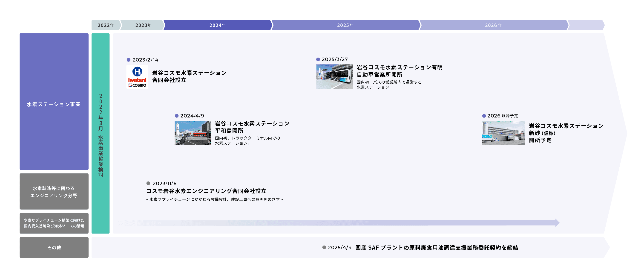Select the 2025年 timeline segment

346,25
